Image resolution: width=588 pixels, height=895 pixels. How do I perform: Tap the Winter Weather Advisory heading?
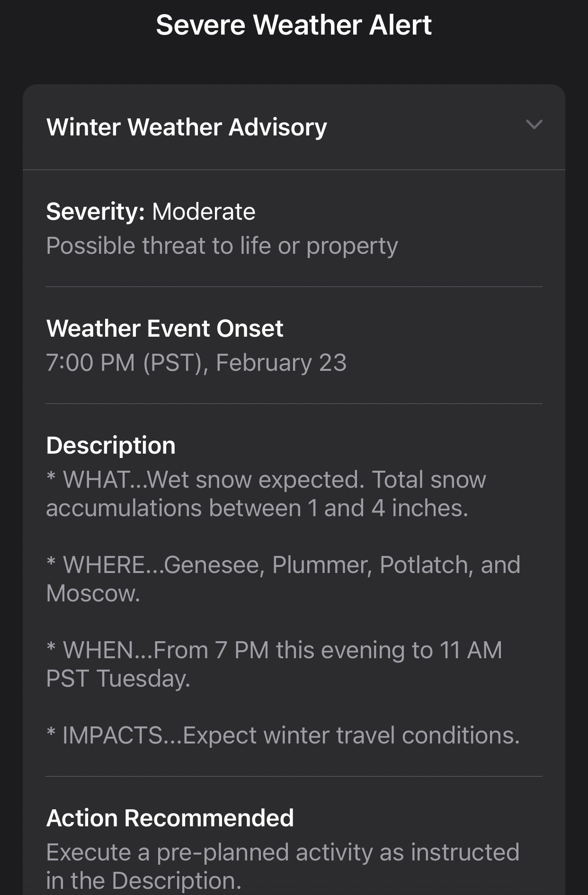click(x=187, y=127)
